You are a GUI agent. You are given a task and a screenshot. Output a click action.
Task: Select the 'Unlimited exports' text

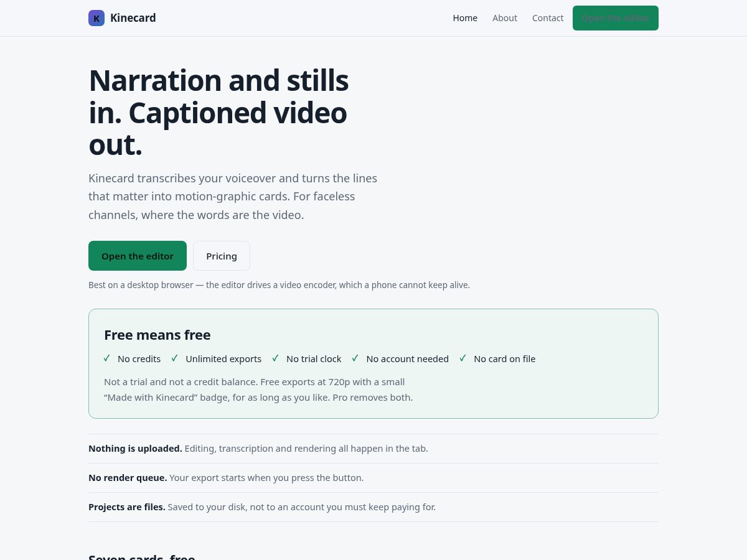(x=223, y=359)
